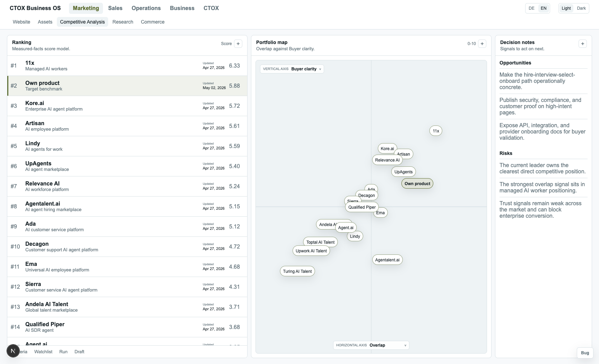Select the Own product ranking row

(127, 86)
